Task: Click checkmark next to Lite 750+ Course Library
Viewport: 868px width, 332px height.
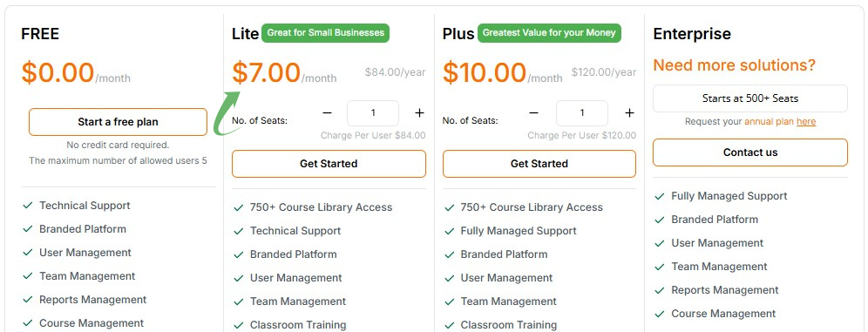Action: pyautogui.click(x=239, y=207)
